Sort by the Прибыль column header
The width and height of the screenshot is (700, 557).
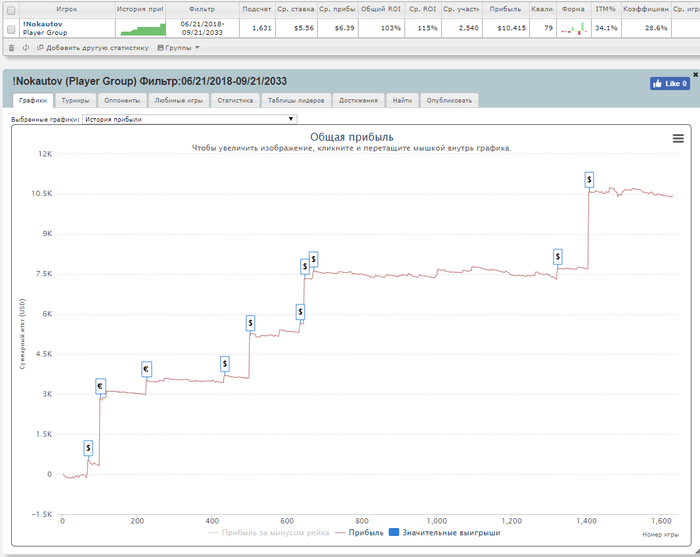point(505,9)
